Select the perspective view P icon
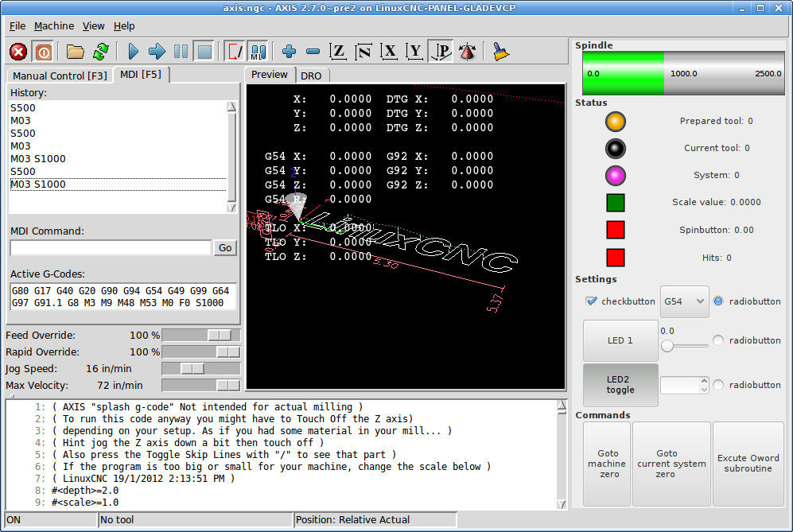793x532 pixels. tap(441, 52)
